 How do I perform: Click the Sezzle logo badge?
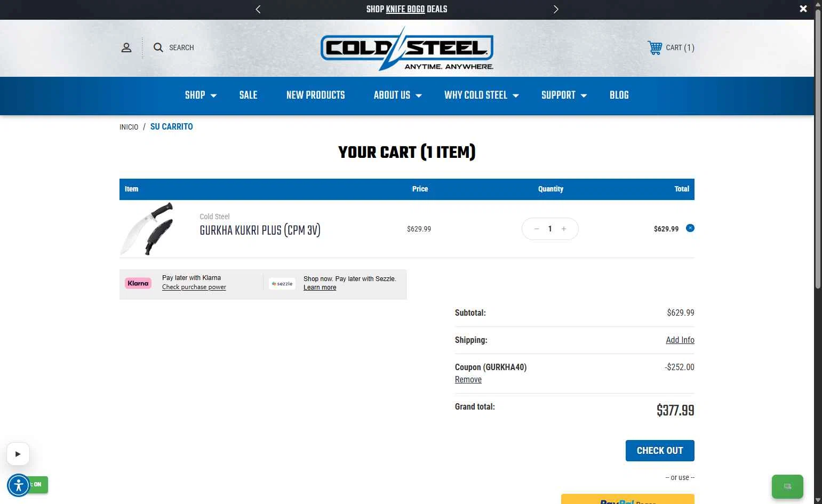click(282, 284)
